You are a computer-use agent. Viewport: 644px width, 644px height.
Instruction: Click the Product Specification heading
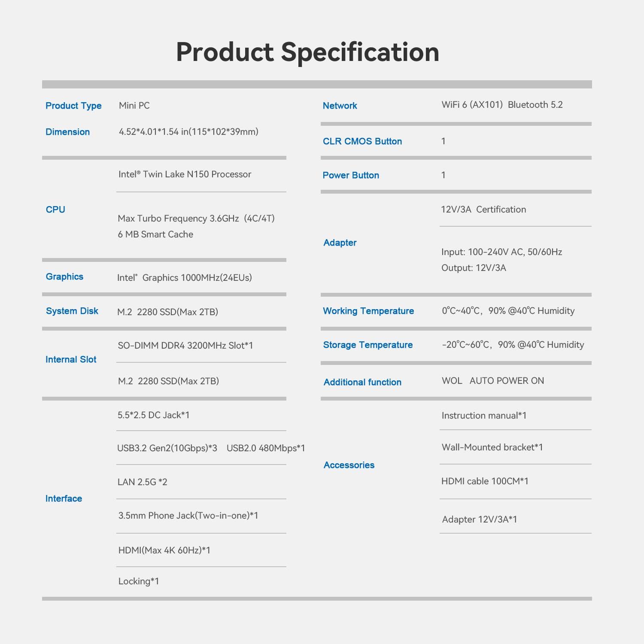pyautogui.click(x=307, y=52)
